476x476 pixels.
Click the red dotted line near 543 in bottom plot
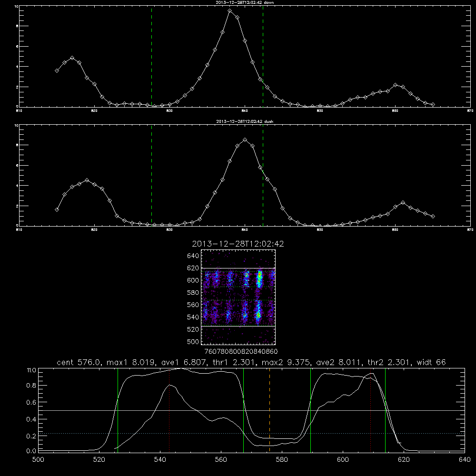(x=169, y=410)
